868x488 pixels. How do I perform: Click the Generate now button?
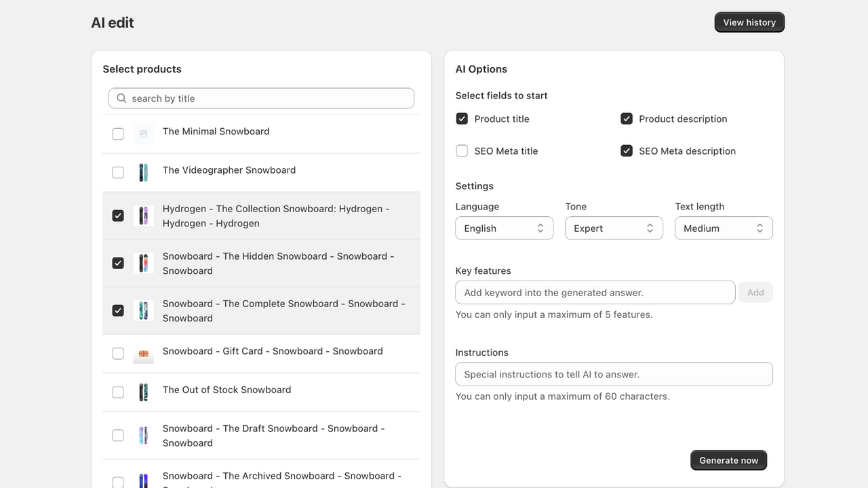coord(728,460)
